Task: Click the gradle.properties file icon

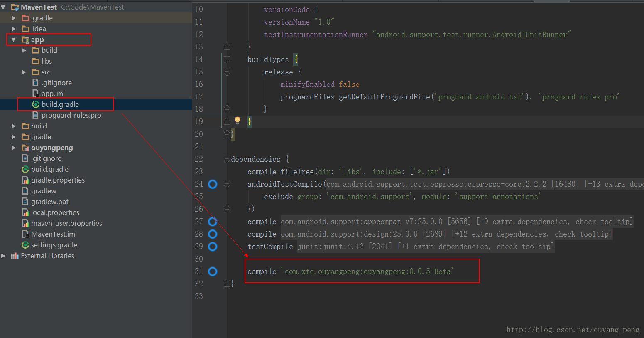Action: coord(25,180)
